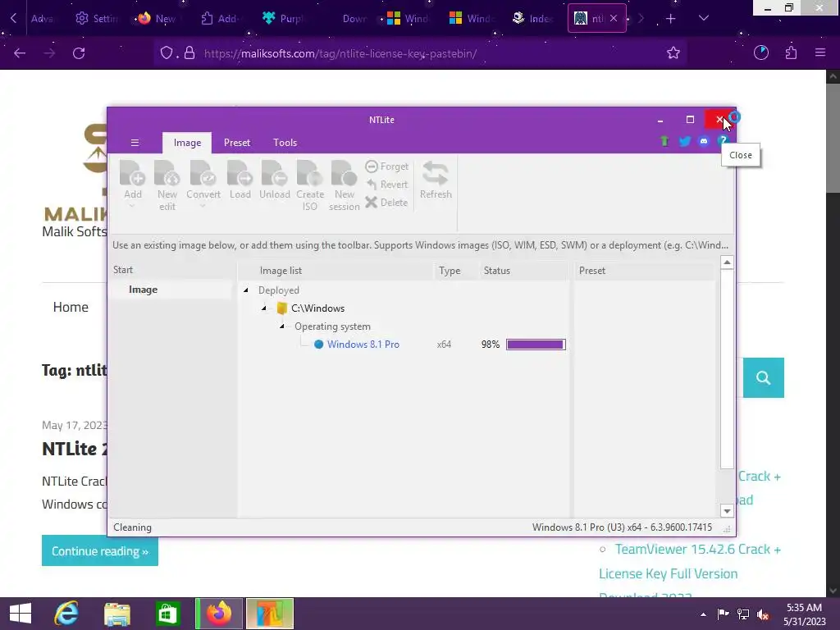Collapse the C:\Windows tree node
The height and width of the screenshot is (630, 840).
(x=264, y=308)
